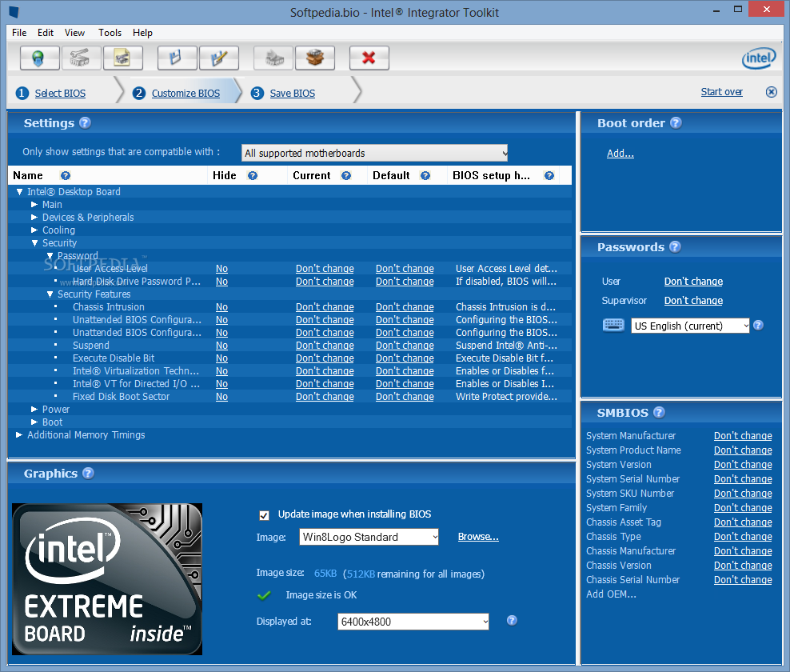Collapse the Intel Desktop Board tree node

tap(20, 192)
